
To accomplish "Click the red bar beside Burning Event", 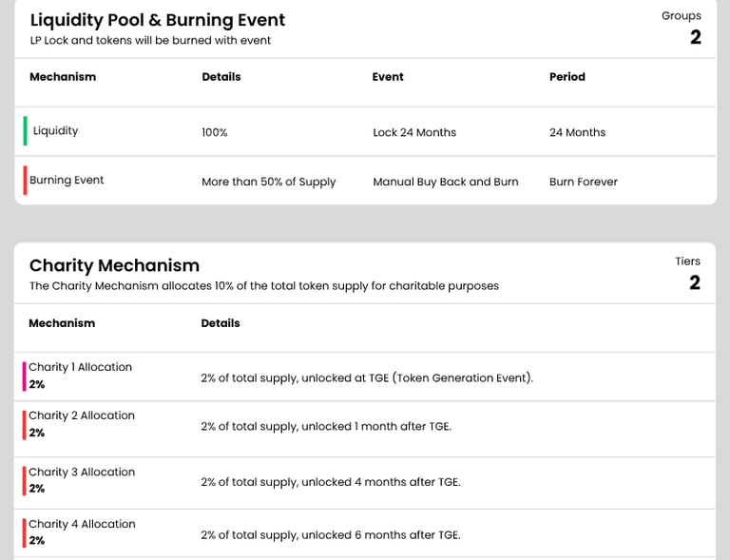I will (x=26, y=181).
